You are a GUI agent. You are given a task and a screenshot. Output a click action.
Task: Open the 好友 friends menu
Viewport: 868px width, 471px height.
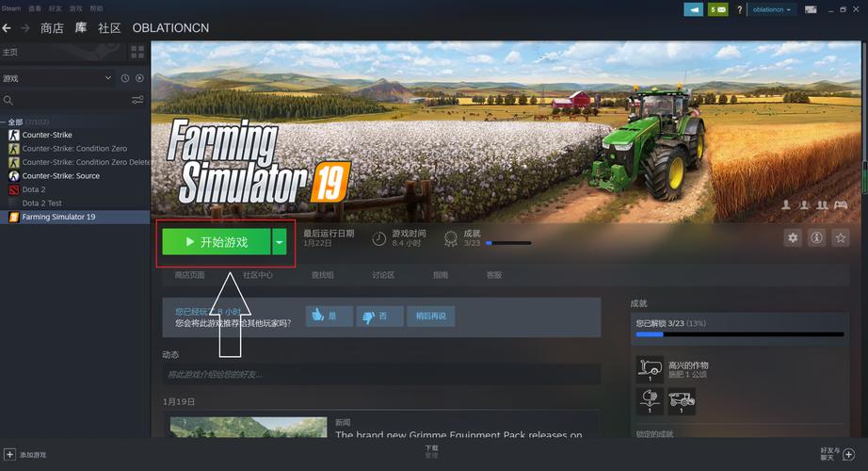point(55,8)
